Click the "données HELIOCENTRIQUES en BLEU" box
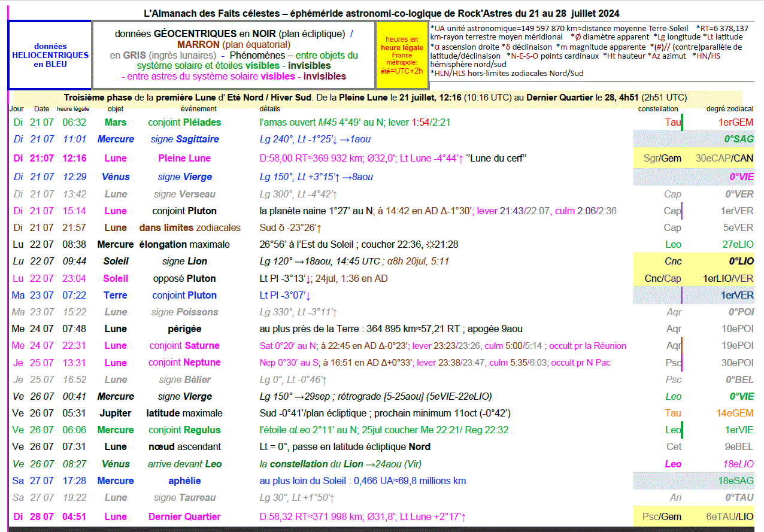The width and height of the screenshot is (764, 532). (50, 55)
